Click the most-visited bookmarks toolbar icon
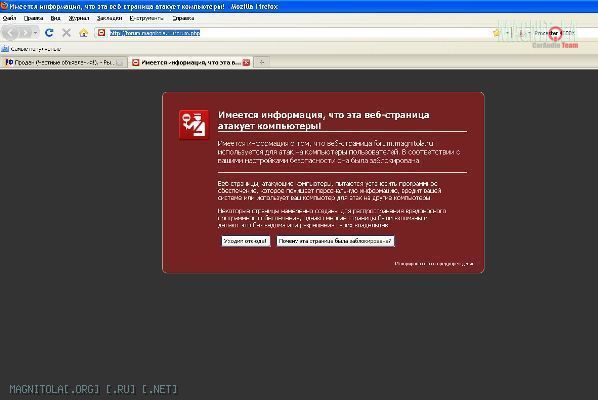The image size is (598, 400). pyautogui.click(x=5, y=49)
